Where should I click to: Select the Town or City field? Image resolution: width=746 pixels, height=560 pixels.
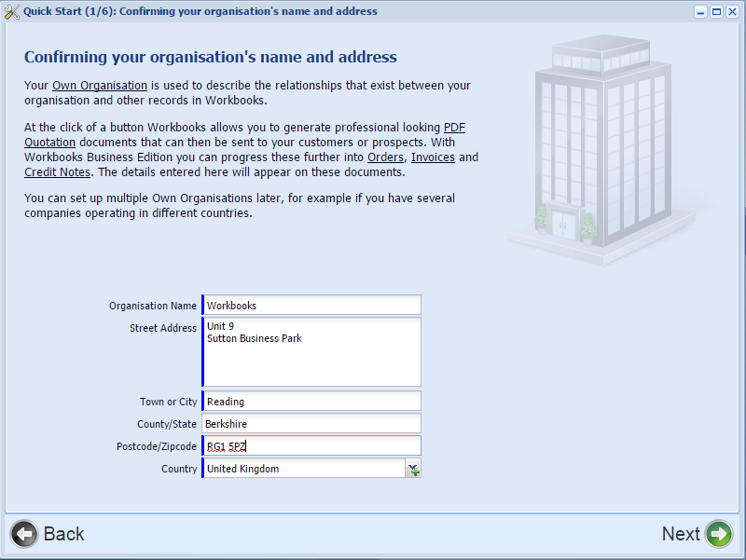click(311, 402)
